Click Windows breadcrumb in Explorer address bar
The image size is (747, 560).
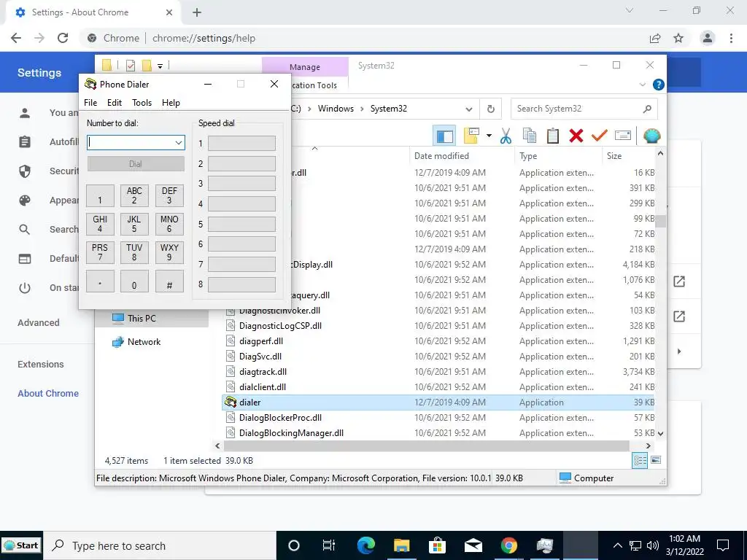336,109
